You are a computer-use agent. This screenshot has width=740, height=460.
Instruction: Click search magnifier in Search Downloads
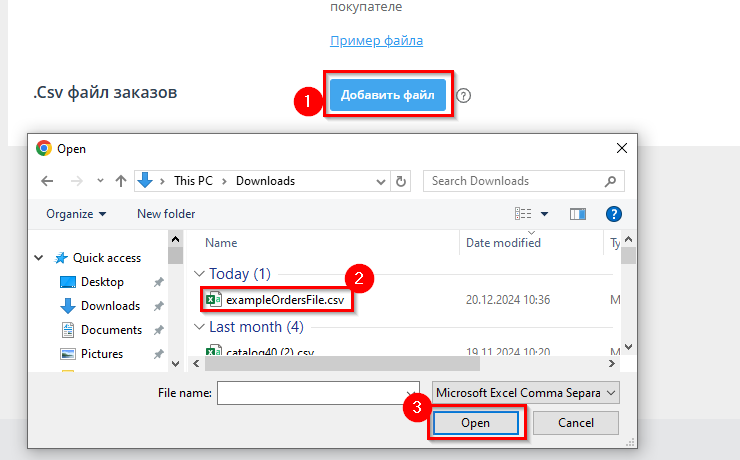pyautogui.click(x=610, y=181)
